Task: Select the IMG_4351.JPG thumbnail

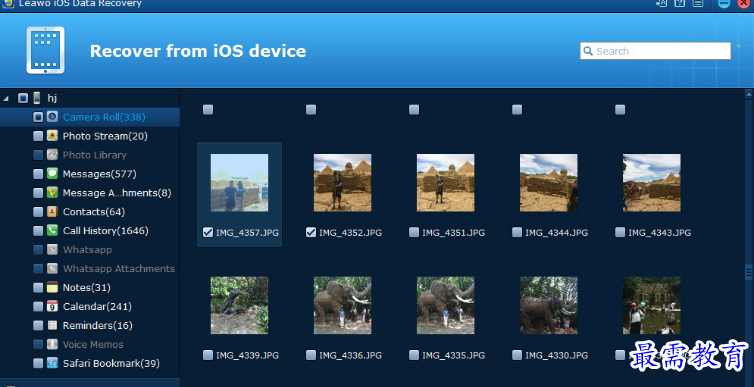Action: pyautogui.click(x=445, y=183)
